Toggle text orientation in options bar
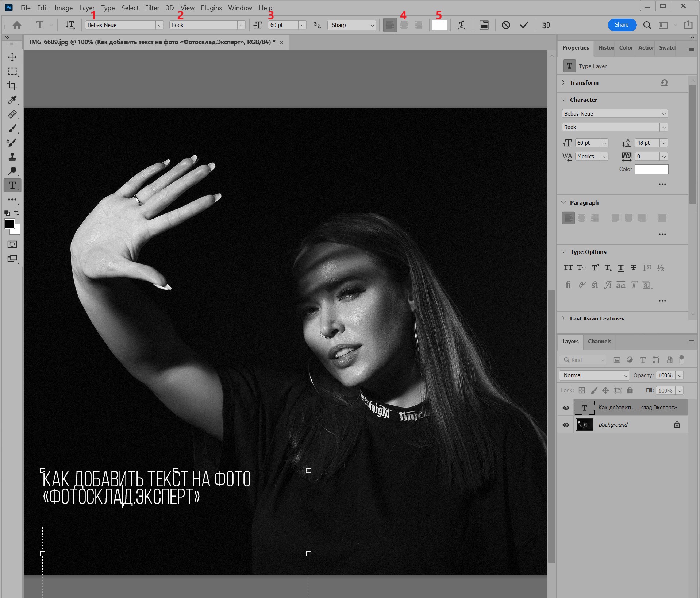Image resolution: width=700 pixels, height=598 pixels. (x=70, y=25)
